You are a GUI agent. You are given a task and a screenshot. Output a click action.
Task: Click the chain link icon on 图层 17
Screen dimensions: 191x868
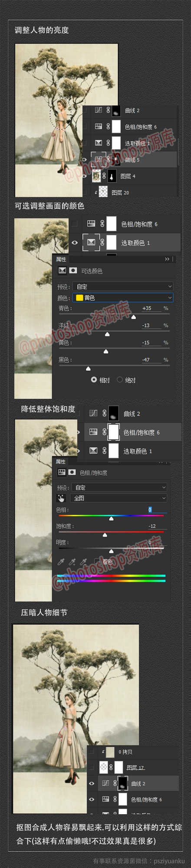[111, 767]
